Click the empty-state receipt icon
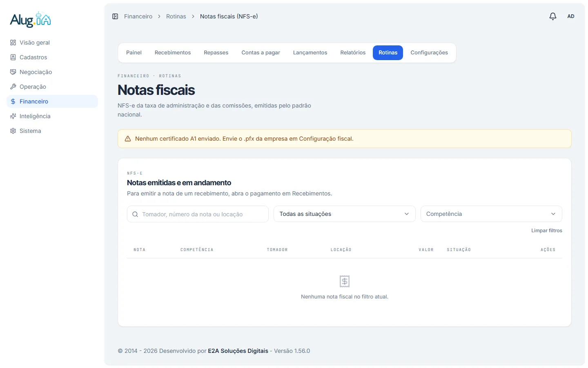This screenshot has width=588, height=368. tap(345, 281)
